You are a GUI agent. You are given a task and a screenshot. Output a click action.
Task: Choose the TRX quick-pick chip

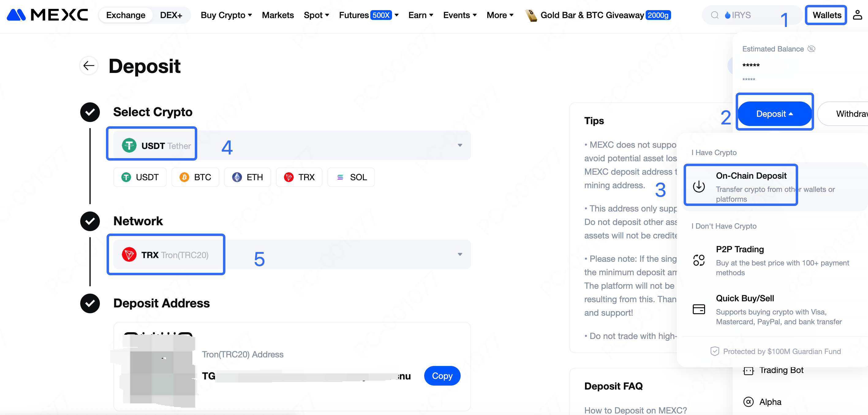click(x=299, y=177)
